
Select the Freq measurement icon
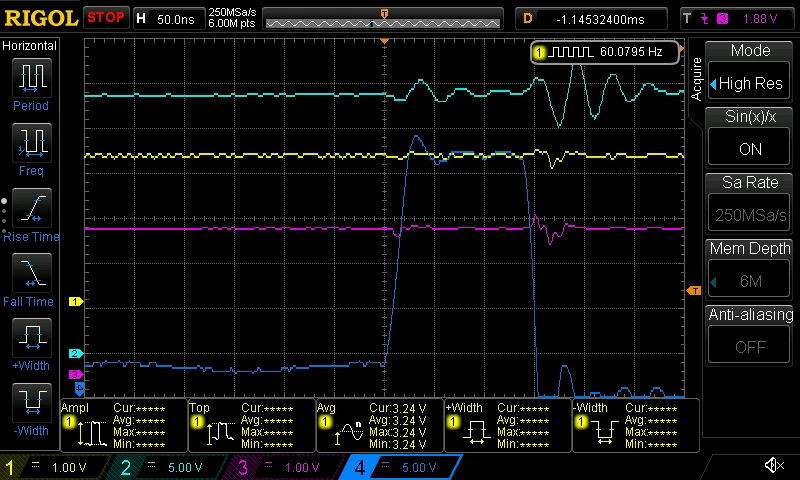click(x=32, y=143)
